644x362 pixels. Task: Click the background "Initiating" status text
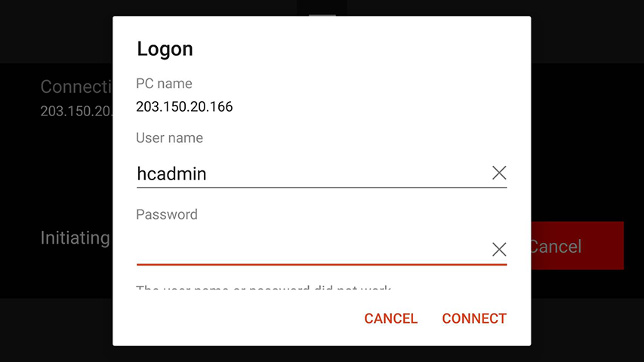[75, 238]
